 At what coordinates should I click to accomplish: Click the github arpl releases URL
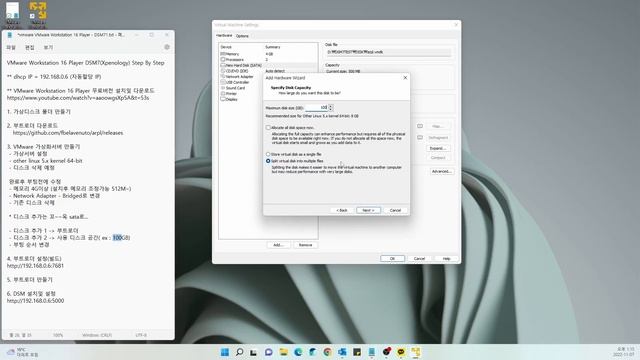(68, 133)
